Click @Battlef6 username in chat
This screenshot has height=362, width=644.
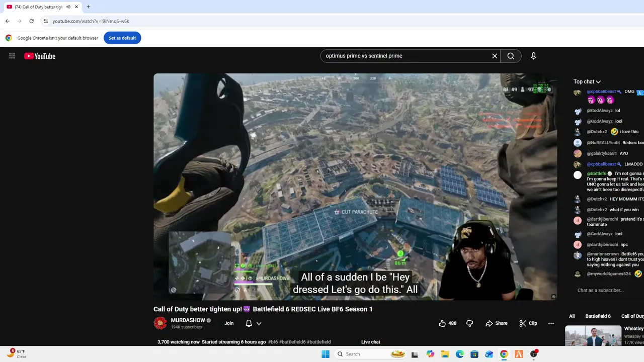click(x=596, y=174)
